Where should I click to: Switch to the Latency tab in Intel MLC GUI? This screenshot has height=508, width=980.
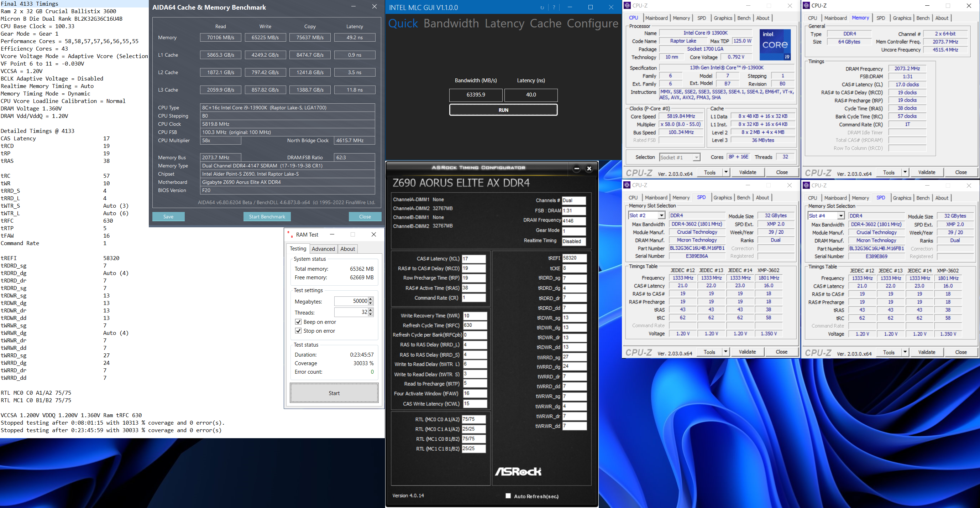[504, 23]
